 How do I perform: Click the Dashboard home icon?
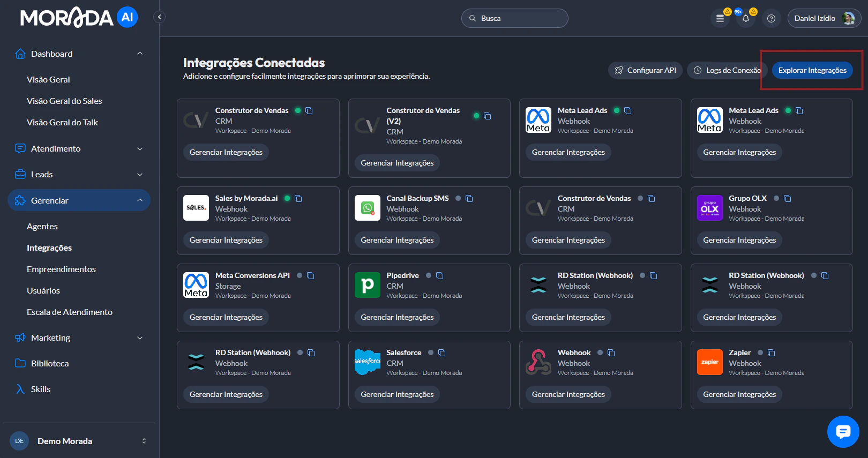pyautogui.click(x=20, y=54)
